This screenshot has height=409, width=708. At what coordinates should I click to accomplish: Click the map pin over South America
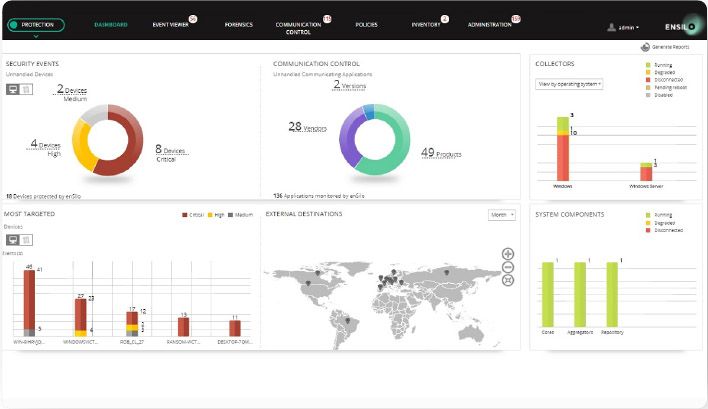coord(346,320)
